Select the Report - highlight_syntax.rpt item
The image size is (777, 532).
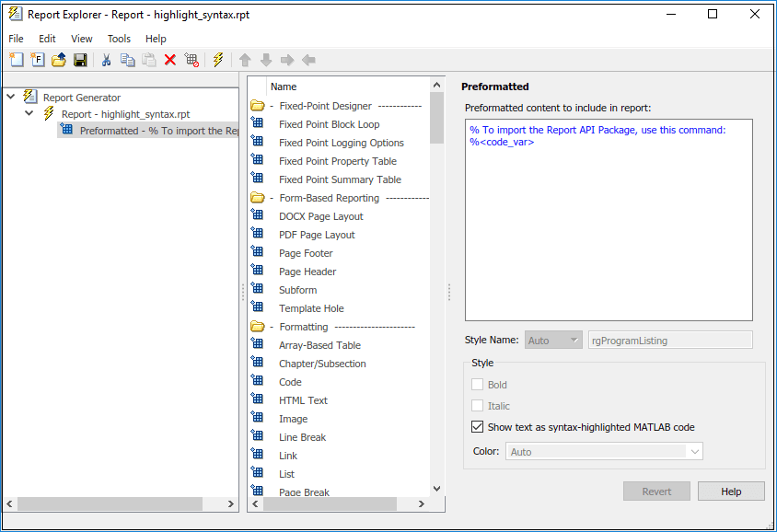point(125,114)
